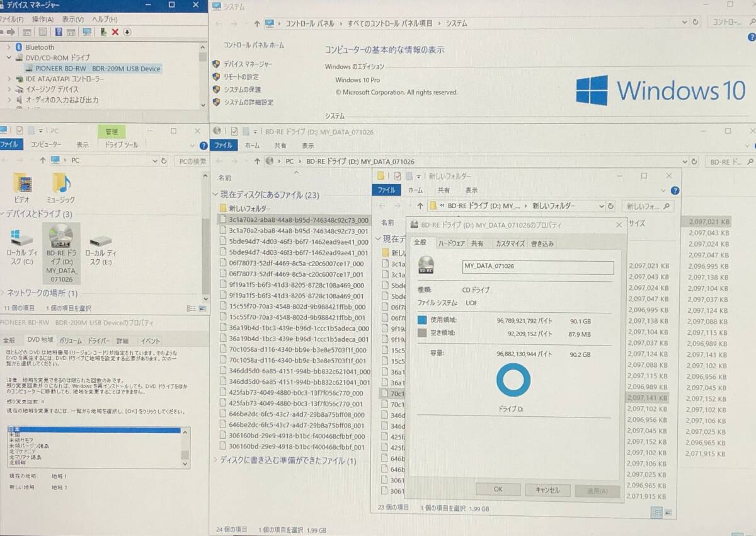Image resolution: width=756 pixels, height=536 pixels.
Task: Open システムの詳細設定 link in System window
Action: (249, 102)
